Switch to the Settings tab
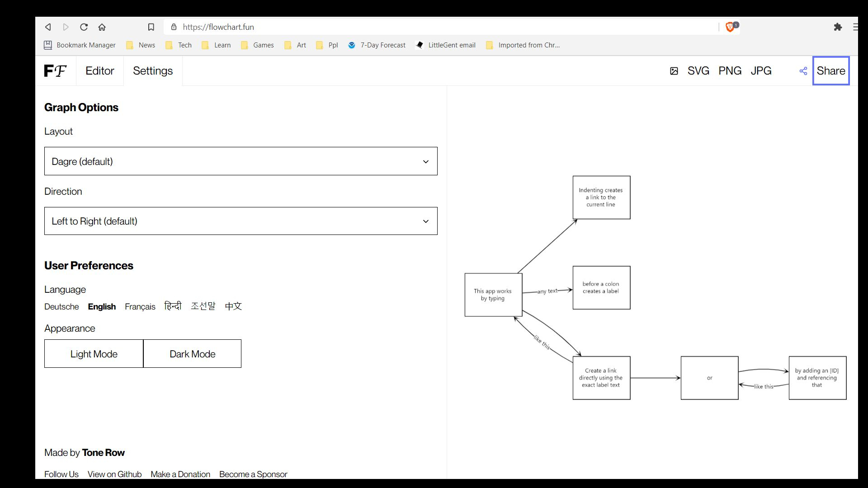Image resolution: width=868 pixels, height=488 pixels. click(x=153, y=71)
